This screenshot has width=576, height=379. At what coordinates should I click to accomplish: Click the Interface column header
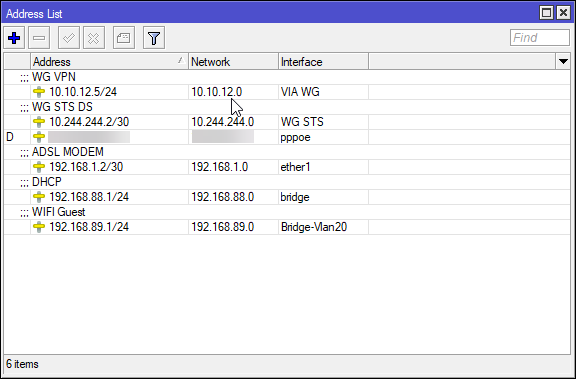point(323,61)
